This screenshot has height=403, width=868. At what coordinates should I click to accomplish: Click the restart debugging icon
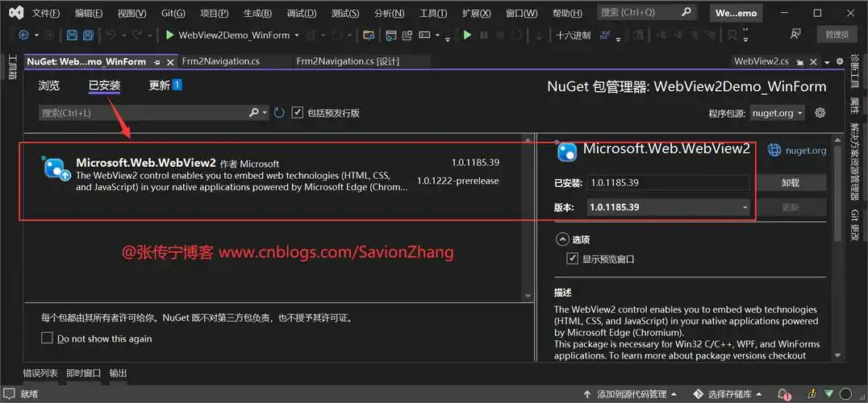coord(516,35)
